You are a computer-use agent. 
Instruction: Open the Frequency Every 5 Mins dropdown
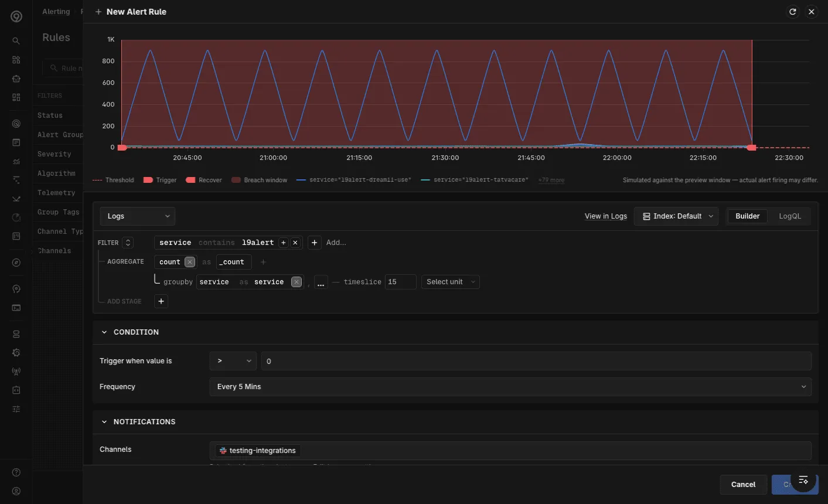pyautogui.click(x=510, y=387)
